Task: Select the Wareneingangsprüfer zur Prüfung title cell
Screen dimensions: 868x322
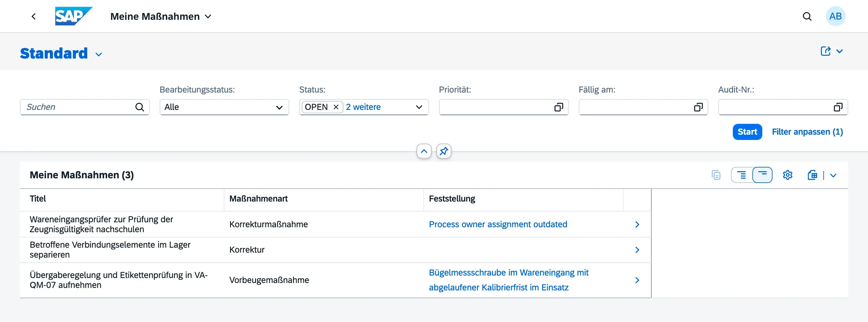Action: click(x=122, y=224)
